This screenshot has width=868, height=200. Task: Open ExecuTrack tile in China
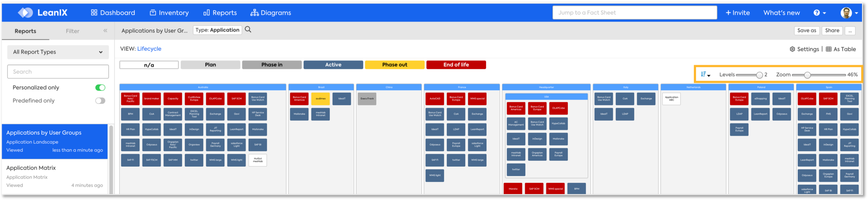(367, 99)
